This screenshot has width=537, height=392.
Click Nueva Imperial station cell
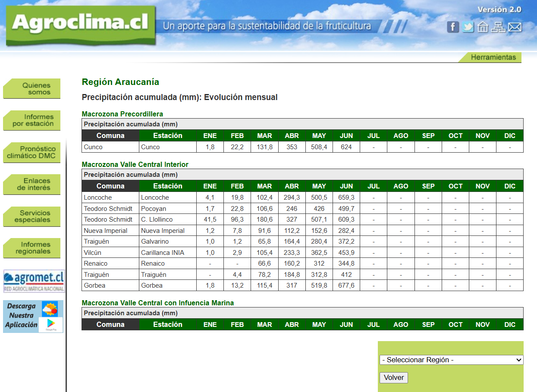[x=168, y=231]
